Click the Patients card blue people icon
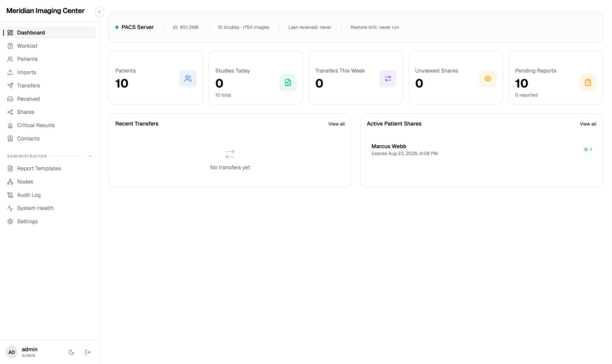This screenshot has height=364, width=612. (188, 79)
